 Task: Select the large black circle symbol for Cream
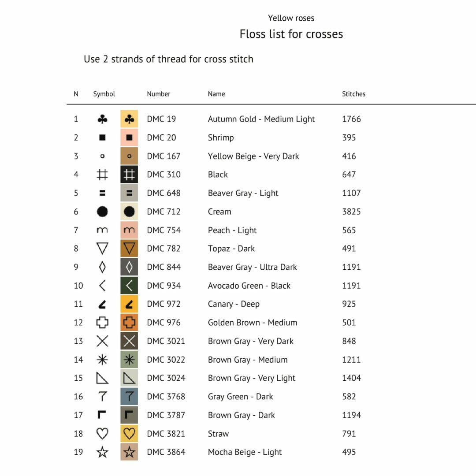[x=102, y=212]
